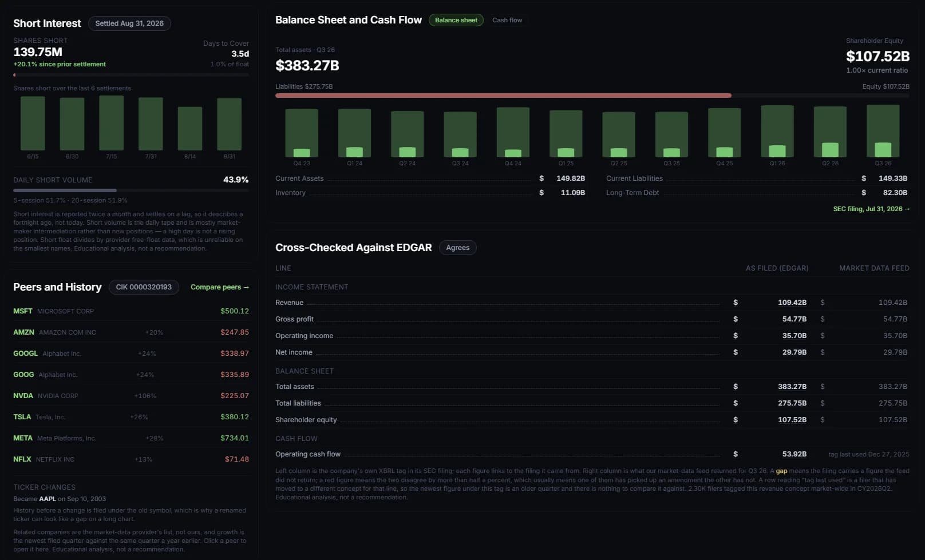
Task: Click the tag last used Dec 27, 2025 note
Action: [869, 454]
